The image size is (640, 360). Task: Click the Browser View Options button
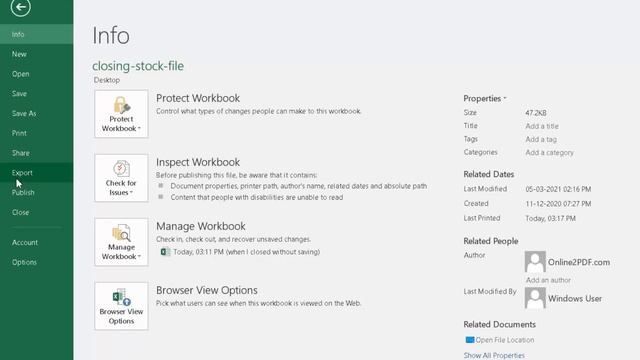[121, 306]
